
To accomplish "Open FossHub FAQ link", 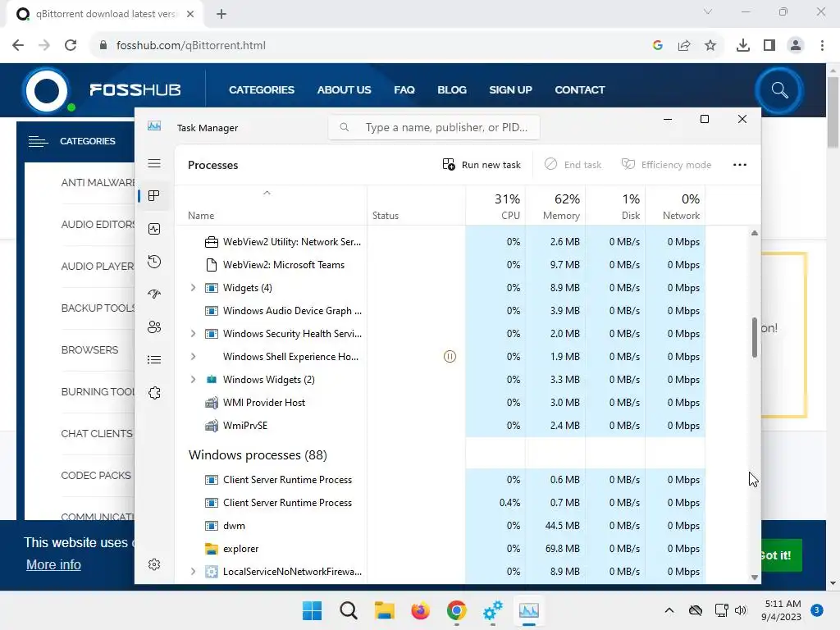I will [404, 90].
